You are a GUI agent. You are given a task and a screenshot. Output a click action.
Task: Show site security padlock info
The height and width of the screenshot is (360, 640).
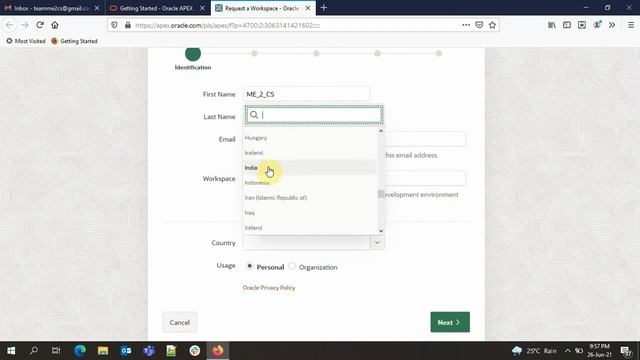pos(128,25)
